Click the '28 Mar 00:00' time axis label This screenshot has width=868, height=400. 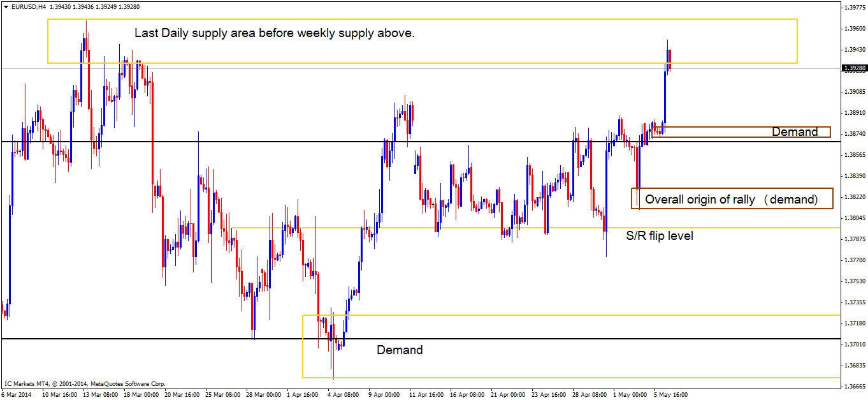click(263, 394)
